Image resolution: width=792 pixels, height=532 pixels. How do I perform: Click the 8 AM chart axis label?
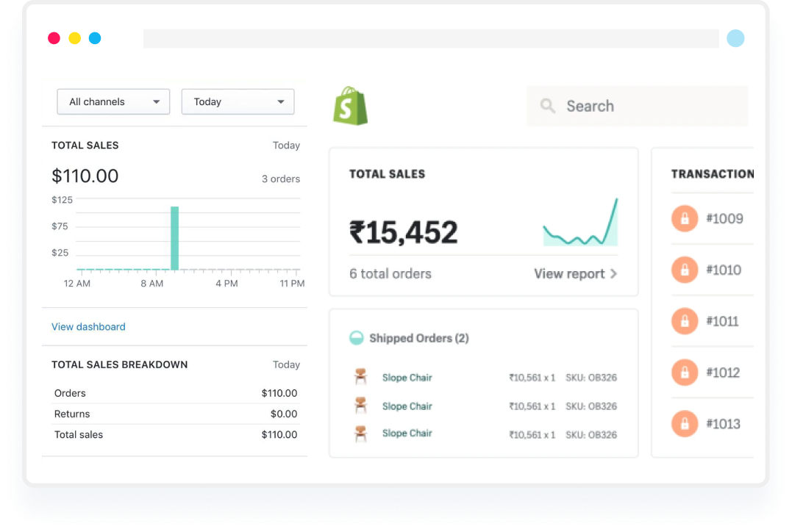click(x=152, y=284)
